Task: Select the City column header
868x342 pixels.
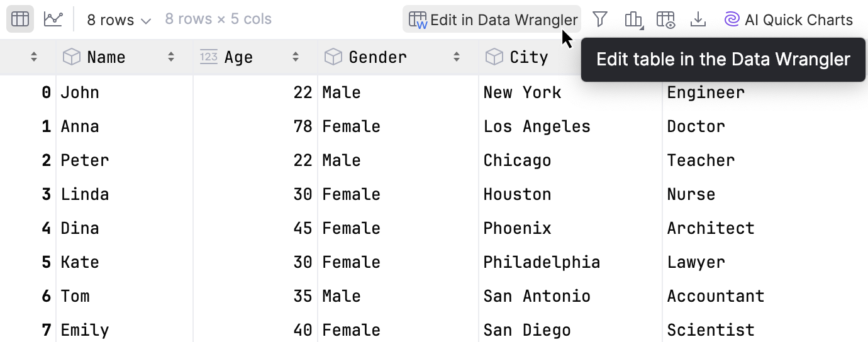Action: (x=528, y=57)
